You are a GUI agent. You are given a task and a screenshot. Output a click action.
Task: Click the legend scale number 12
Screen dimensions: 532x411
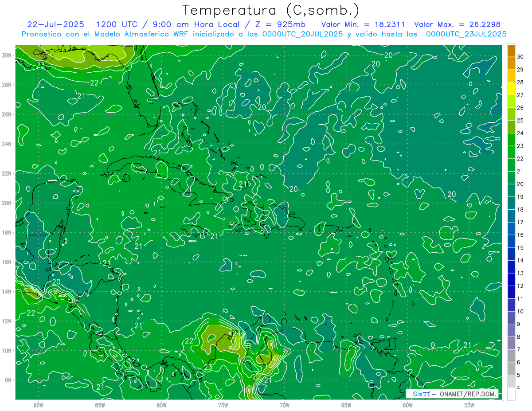(520, 286)
